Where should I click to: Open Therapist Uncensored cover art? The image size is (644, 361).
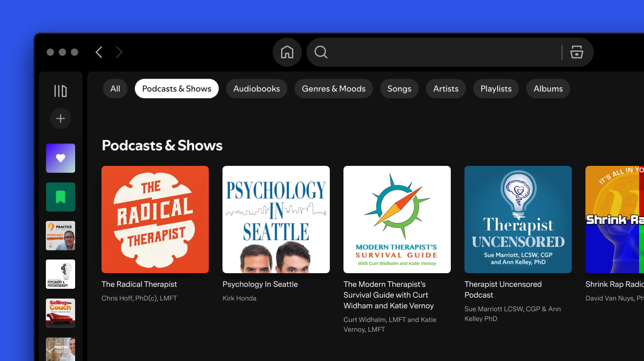(x=518, y=220)
